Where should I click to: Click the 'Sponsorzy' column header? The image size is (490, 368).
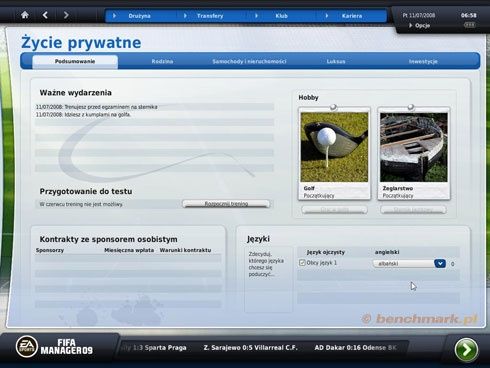50,250
